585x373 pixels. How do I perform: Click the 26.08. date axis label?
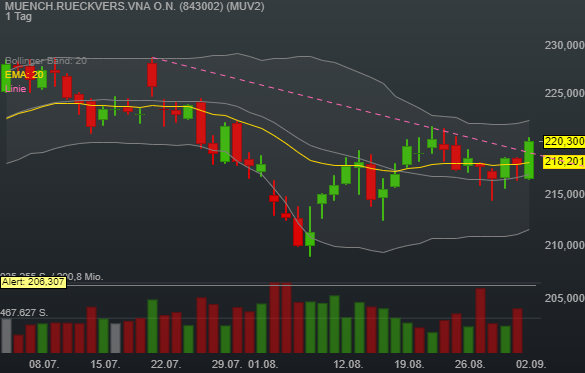coord(470,364)
